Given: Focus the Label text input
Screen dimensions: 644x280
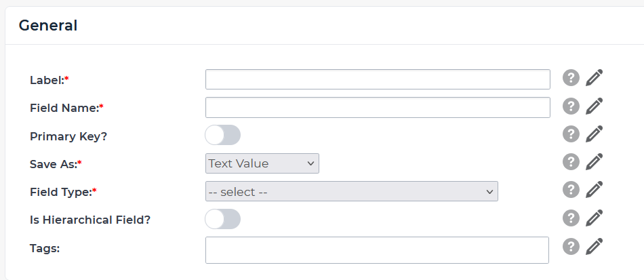Looking at the screenshot, I should point(378,79).
